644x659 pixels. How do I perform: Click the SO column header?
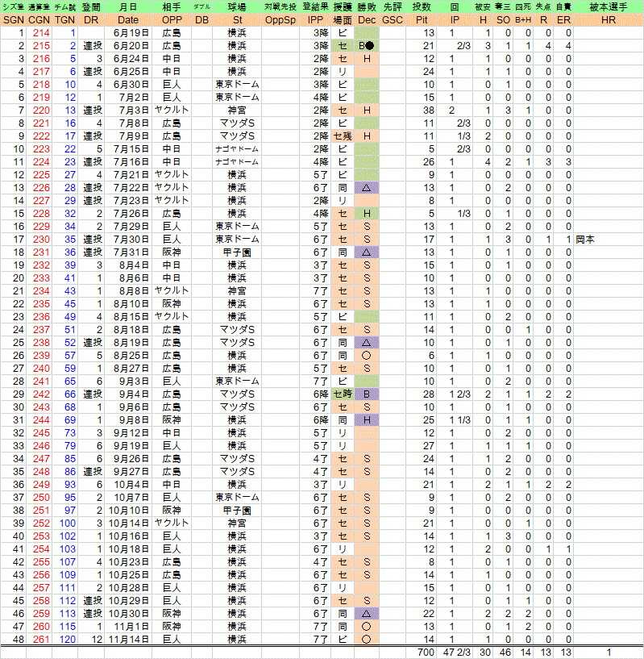pyautogui.click(x=503, y=19)
